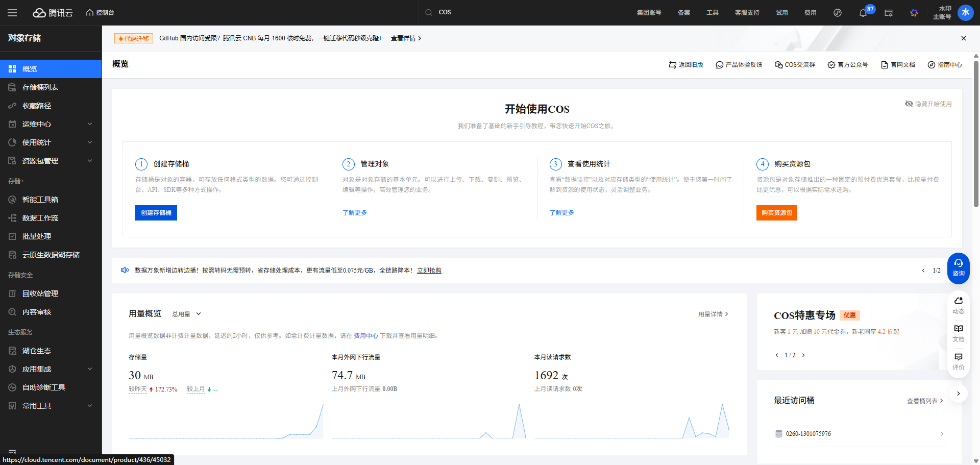Open 回收站管理 from the sidebar

tap(12, 293)
